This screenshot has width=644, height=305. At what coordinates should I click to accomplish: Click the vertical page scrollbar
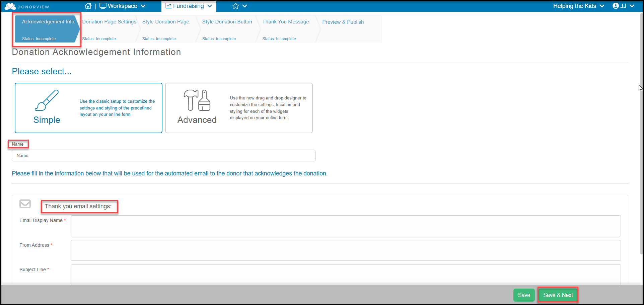[642, 134]
